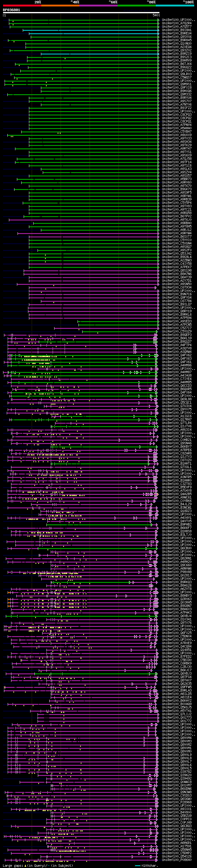This screenshot has width=197, height=868.
Task: Pick the UniRef100_A7QJ58 row label
Action: (177, 159)
